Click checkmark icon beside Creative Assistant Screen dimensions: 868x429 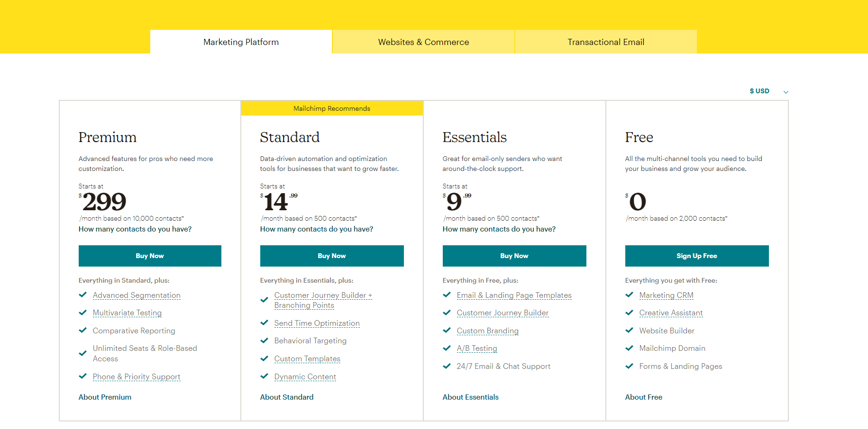[x=629, y=313]
